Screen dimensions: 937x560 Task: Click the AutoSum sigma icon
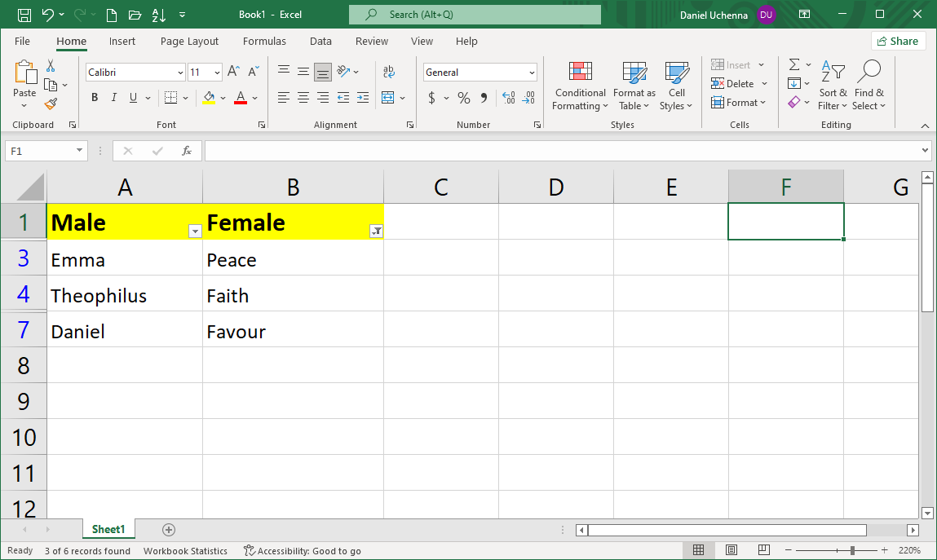tap(794, 64)
